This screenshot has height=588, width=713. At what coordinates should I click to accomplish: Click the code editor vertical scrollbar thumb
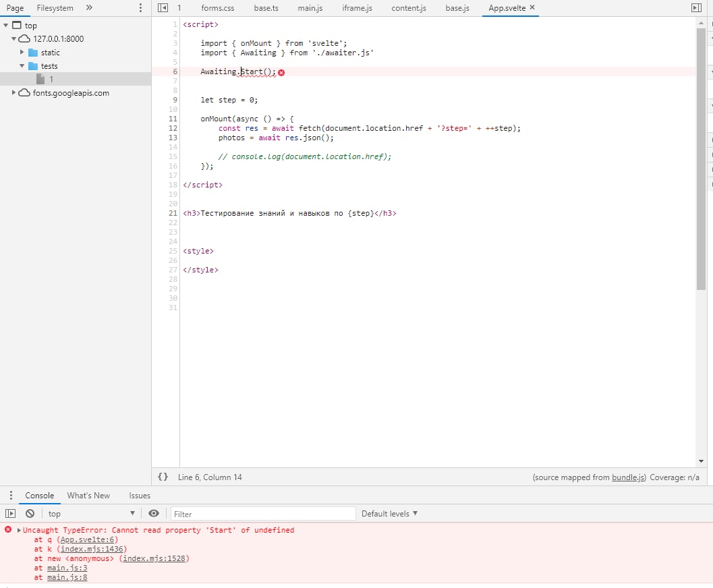pos(701,159)
